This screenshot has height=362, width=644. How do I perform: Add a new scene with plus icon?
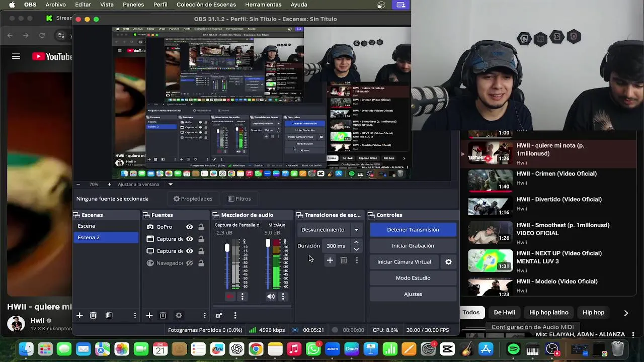(79, 315)
